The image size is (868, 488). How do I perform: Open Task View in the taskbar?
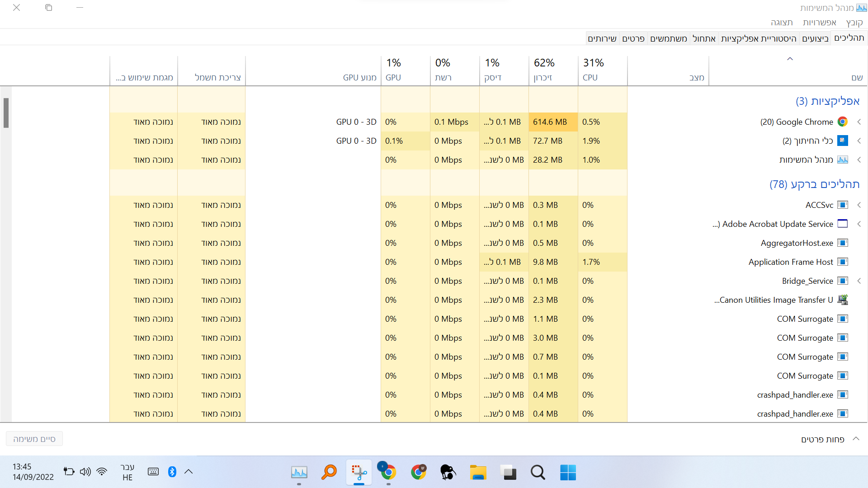(509, 473)
